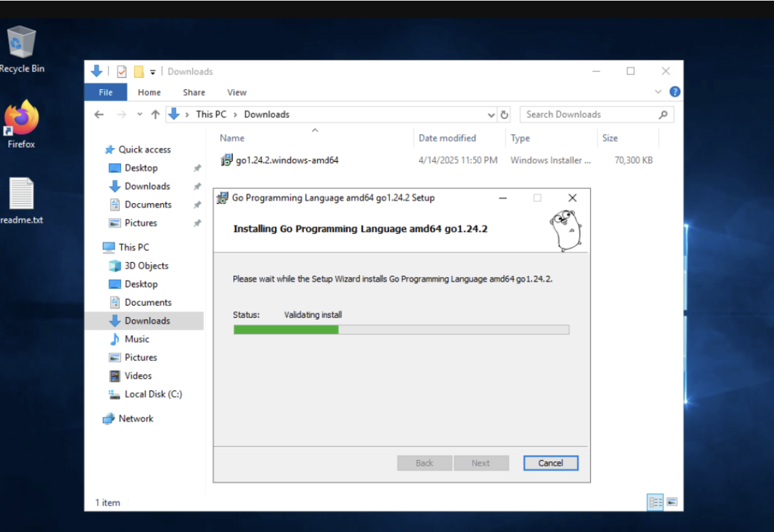Click the Up directory arrow
The height and width of the screenshot is (532, 774).
pyautogui.click(x=155, y=115)
